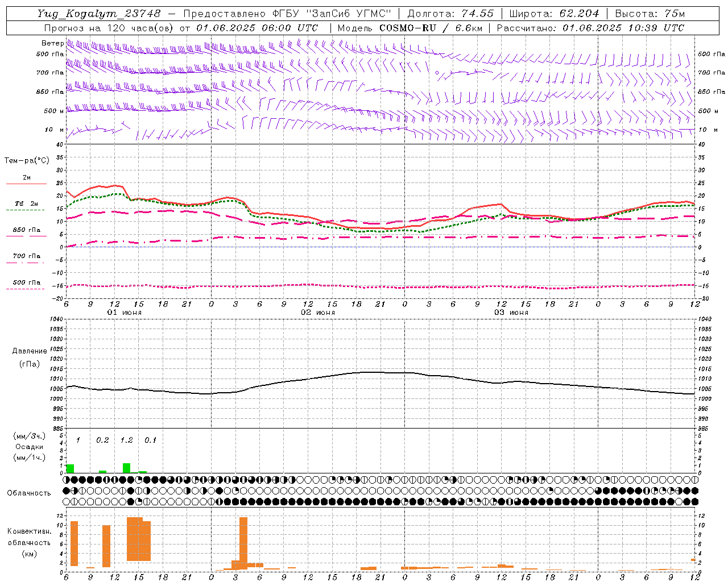This screenshot has width=728, height=582.
Task: Click the "Высота: 75м" elevation value
Action: click(650, 14)
